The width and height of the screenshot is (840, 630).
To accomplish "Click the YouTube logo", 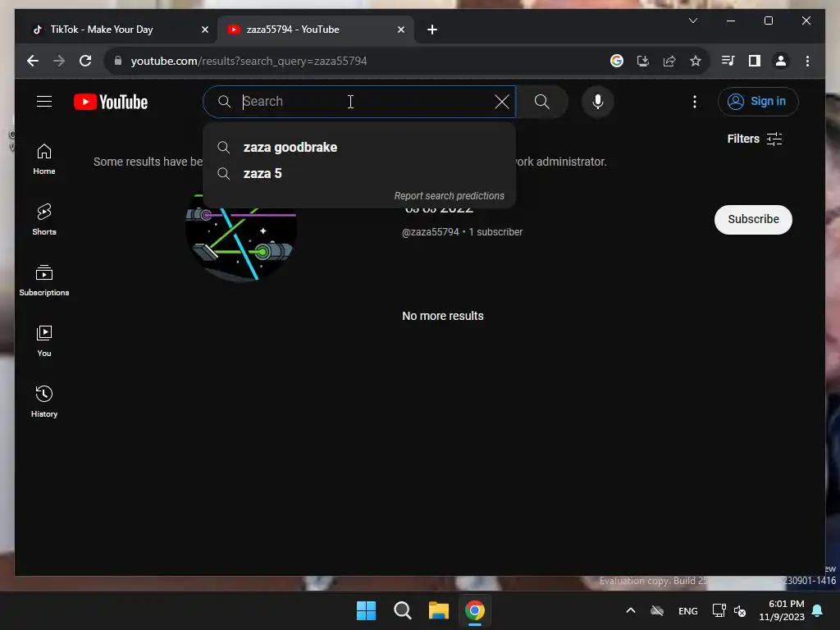I will (x=111, y=102).
